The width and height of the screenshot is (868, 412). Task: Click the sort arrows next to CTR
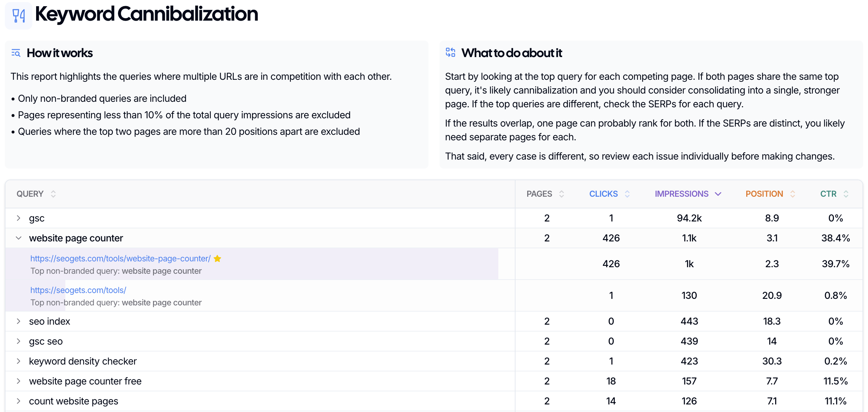[x=846, y=194]
